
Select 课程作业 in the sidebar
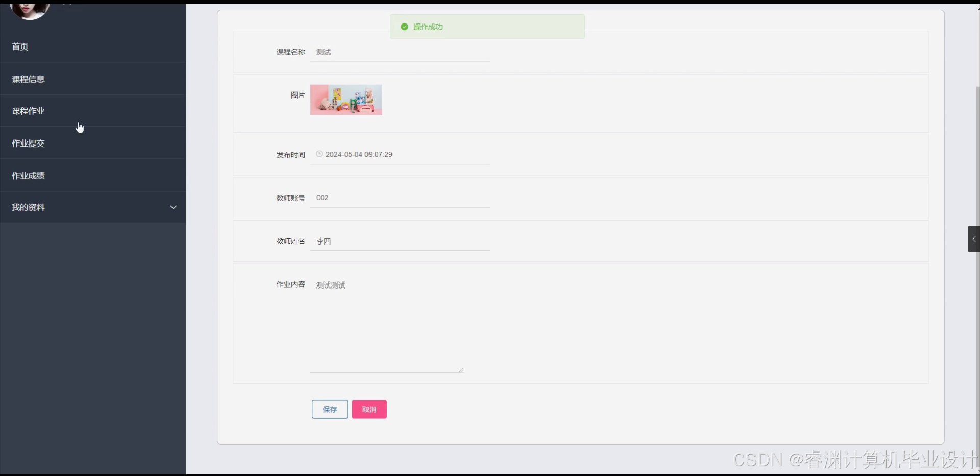point(93,111)
